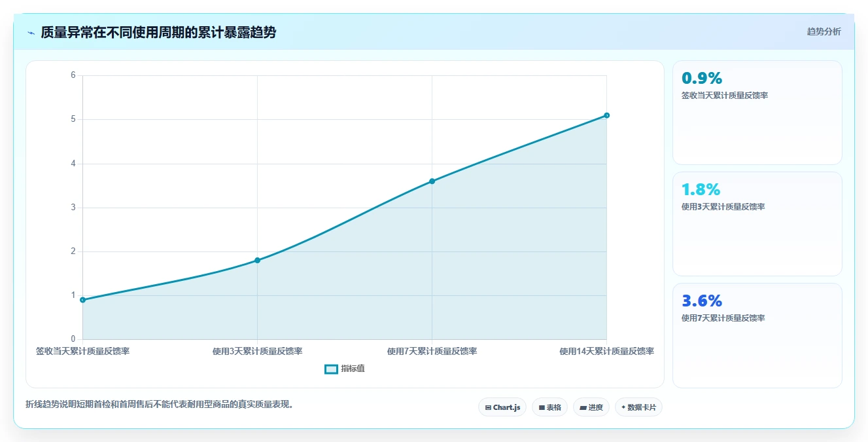Click the 趋势分析 label in header
The height and width of the screenshot is (442, 868).
(x=824, y=31)
